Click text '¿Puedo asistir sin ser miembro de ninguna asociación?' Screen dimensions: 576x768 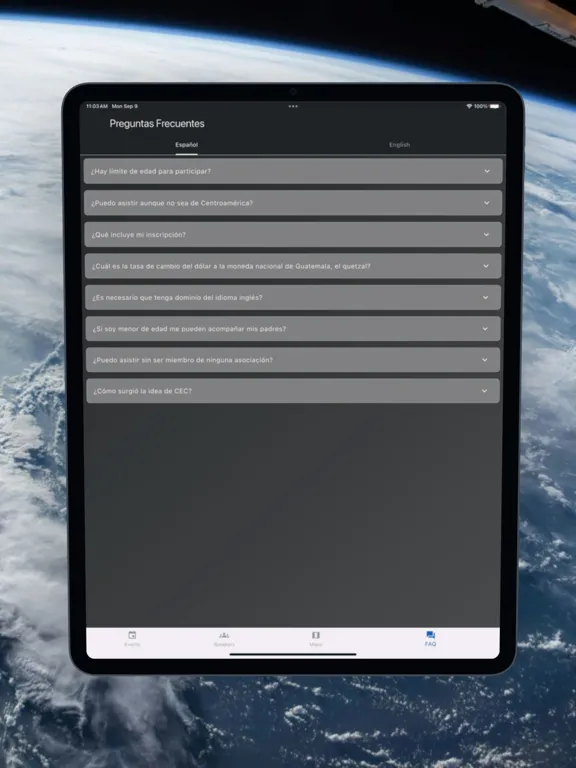click(x=183, y=360)
